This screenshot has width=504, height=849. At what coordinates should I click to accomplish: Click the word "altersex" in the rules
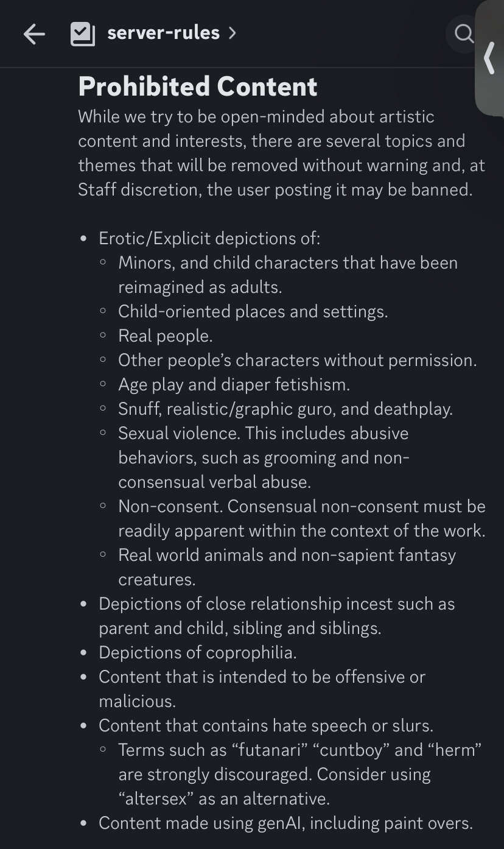click(x=155, y=798)
